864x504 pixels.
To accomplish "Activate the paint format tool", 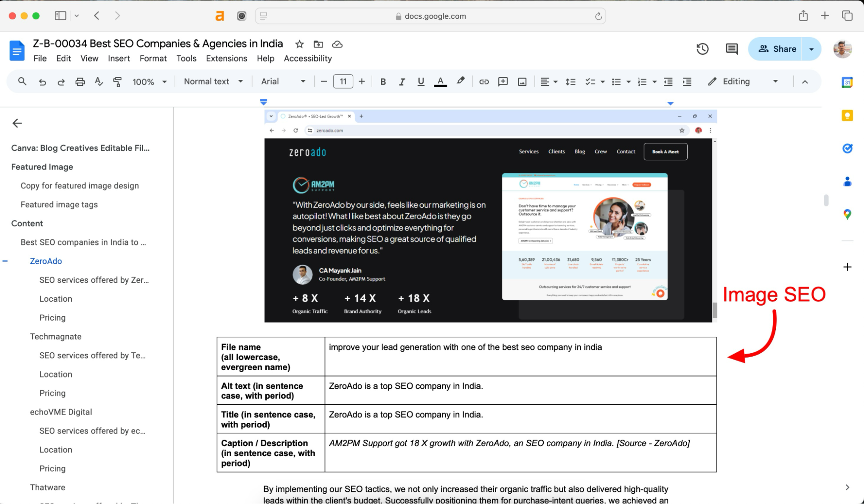I will click(x=117, y=82).
